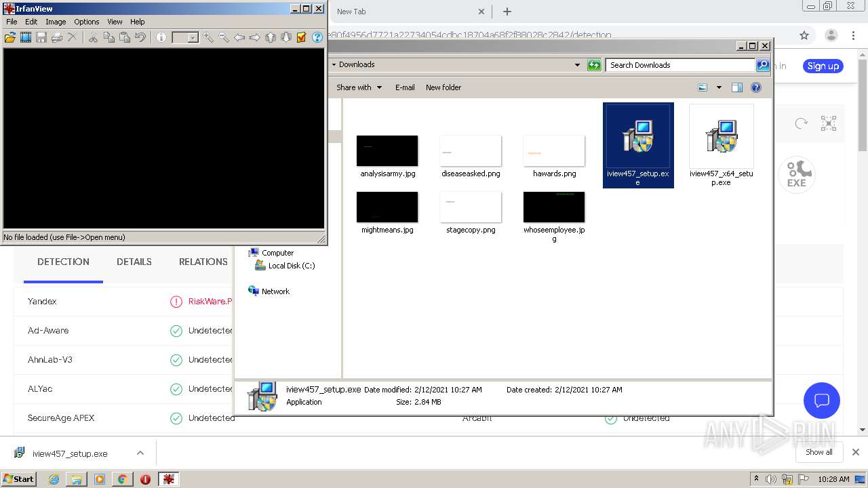Open the view options dropdown arrow

tap(719, 87)
